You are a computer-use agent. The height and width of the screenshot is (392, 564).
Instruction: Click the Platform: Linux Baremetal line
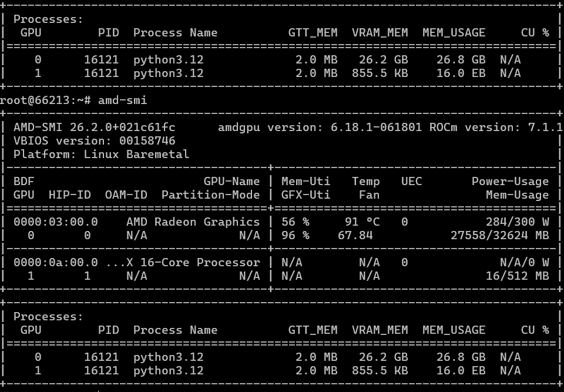(x=101, y=155)
